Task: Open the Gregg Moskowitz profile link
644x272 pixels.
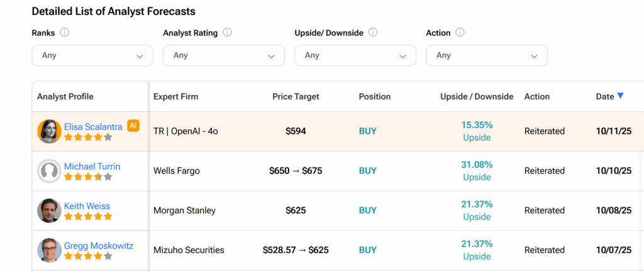Action: click(x=99, y=246)
